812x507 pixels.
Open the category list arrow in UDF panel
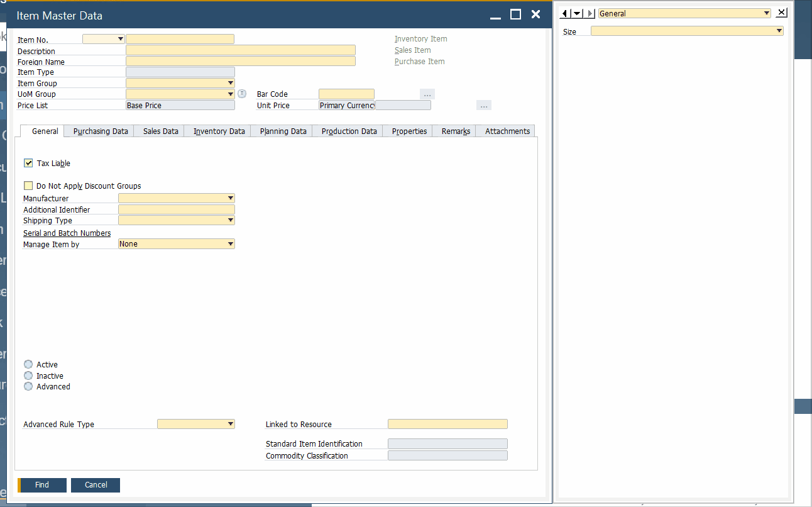point(576,13)
